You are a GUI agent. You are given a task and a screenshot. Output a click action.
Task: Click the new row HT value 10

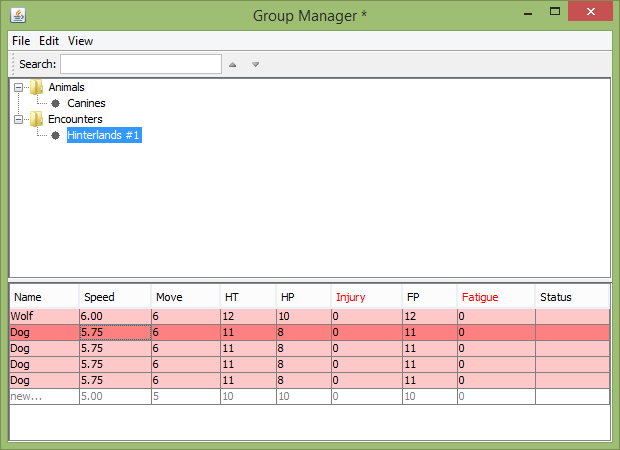pos(248,396)
